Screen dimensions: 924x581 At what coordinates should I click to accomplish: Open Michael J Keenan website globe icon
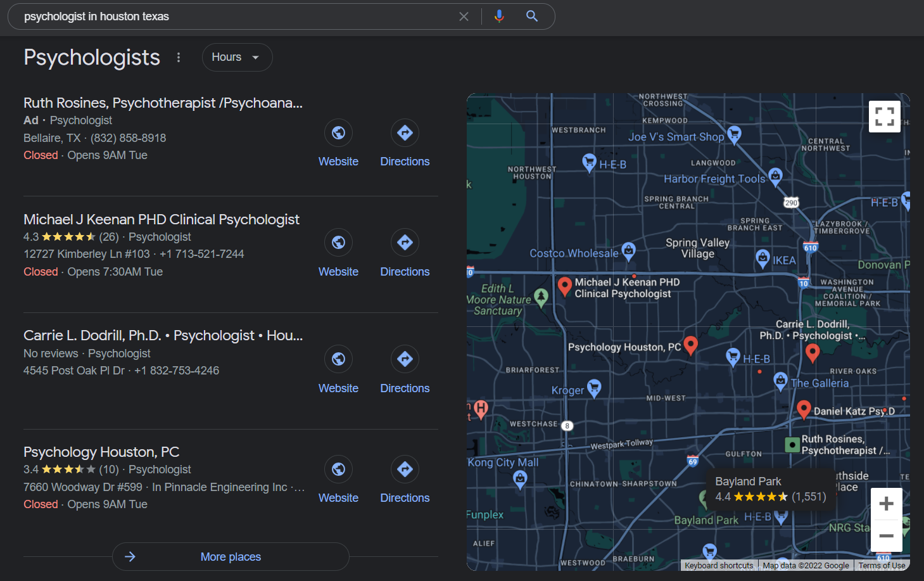338,243
